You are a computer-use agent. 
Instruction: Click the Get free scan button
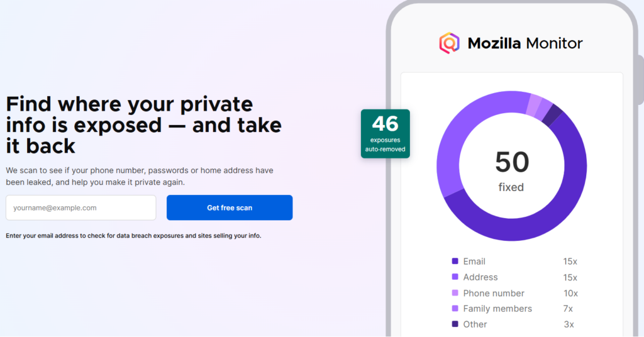230,207
